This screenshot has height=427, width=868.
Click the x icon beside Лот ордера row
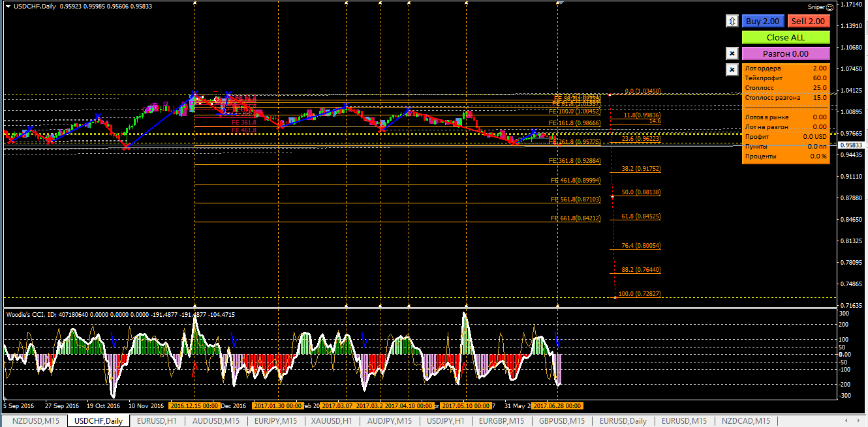click(x=732, y=69)
